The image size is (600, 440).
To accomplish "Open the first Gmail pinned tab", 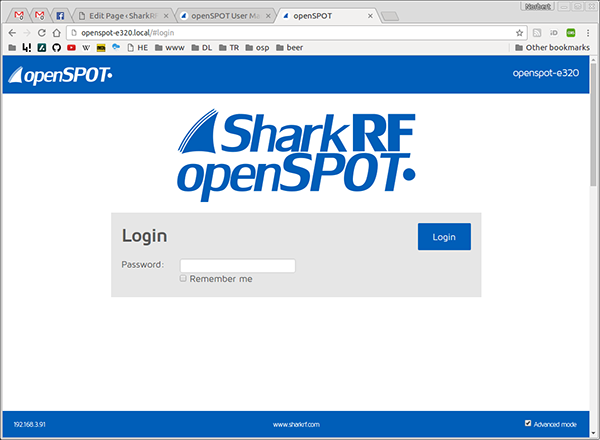I will pyautogui.click(x=19, y=16).
